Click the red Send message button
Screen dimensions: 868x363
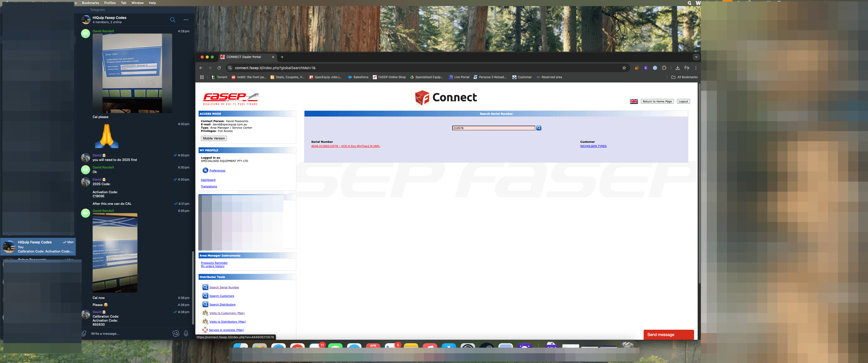point(669,334)
